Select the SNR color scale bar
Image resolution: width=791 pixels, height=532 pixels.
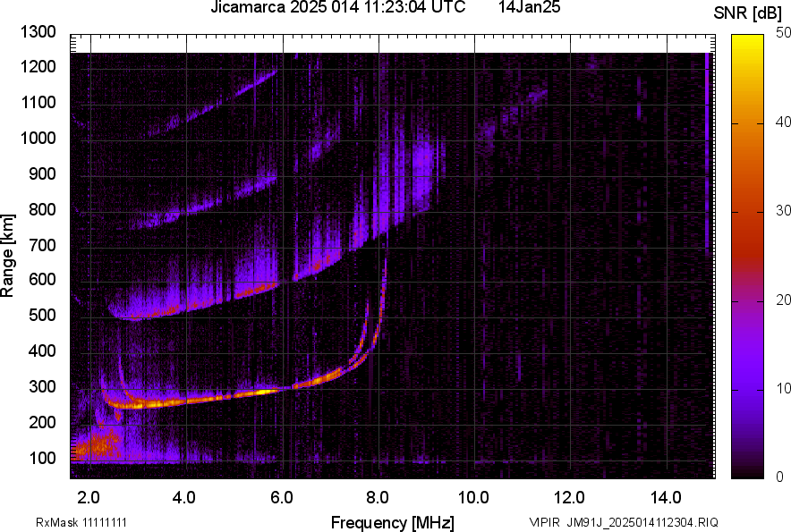tap(748, 257)
